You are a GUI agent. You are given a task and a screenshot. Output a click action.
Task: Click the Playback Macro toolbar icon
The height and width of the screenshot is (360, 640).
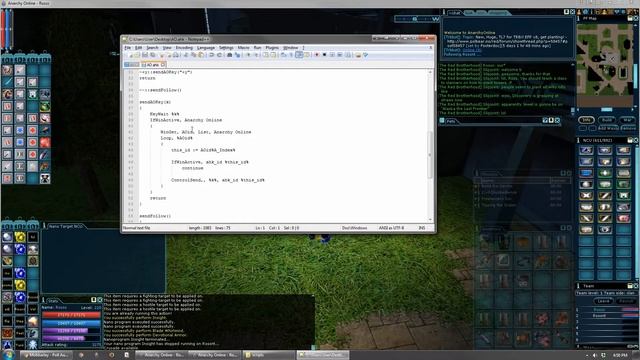(332, 55)
